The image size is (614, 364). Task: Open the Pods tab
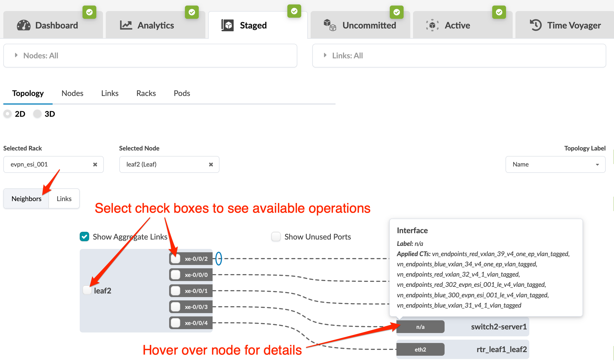(x=182, y=93)
